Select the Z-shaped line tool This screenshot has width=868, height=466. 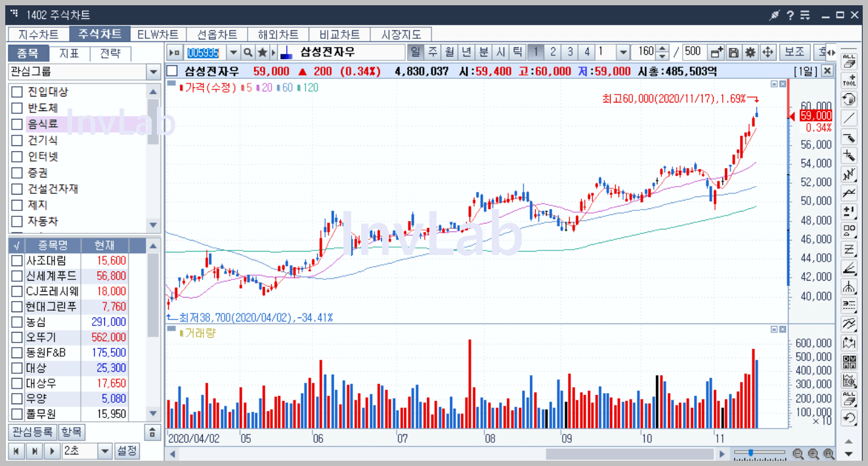click(x=849, y=249)
